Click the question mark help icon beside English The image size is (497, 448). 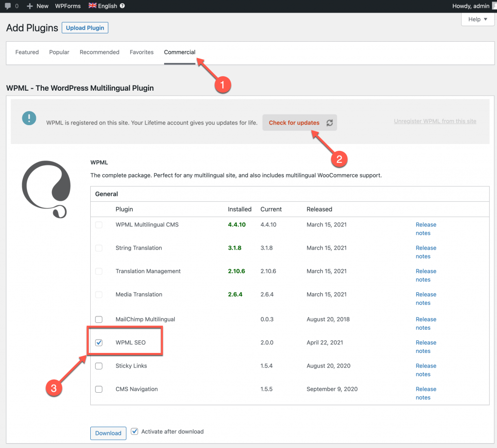click(122, 6)
